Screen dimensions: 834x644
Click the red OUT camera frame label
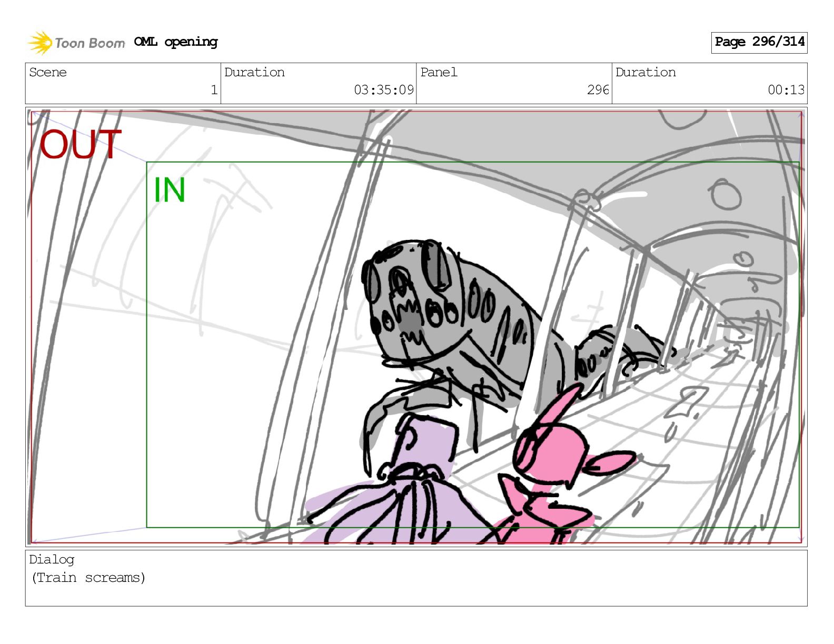tap(80, 145)
